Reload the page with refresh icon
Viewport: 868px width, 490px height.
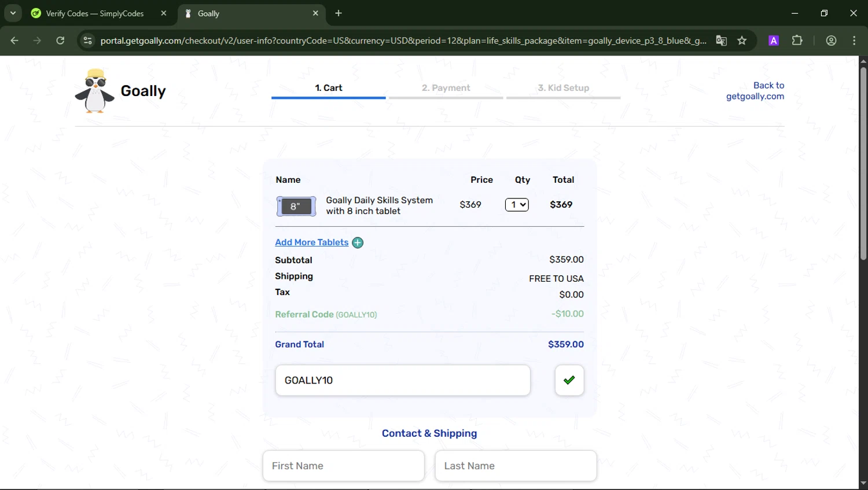[60, 40]
